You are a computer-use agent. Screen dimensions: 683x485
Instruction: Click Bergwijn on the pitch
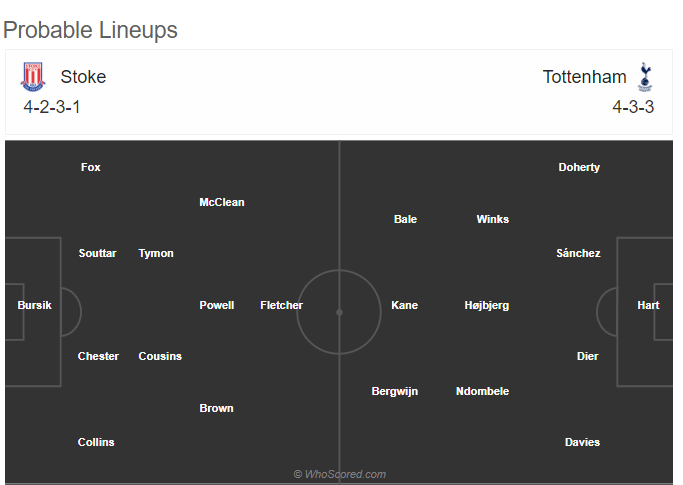pyautogui.click(x=395, y=391)
